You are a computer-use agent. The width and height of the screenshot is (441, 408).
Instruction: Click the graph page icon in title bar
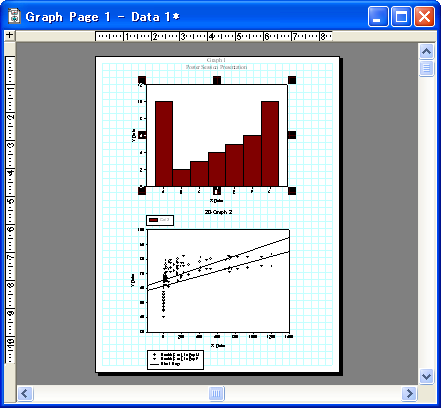(14, 16)
